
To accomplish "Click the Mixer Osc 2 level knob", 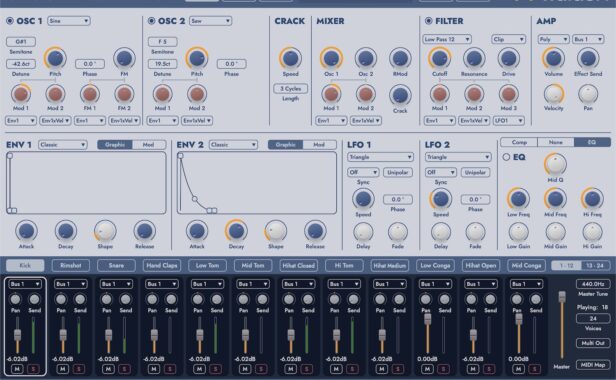I will coord(366,58).
